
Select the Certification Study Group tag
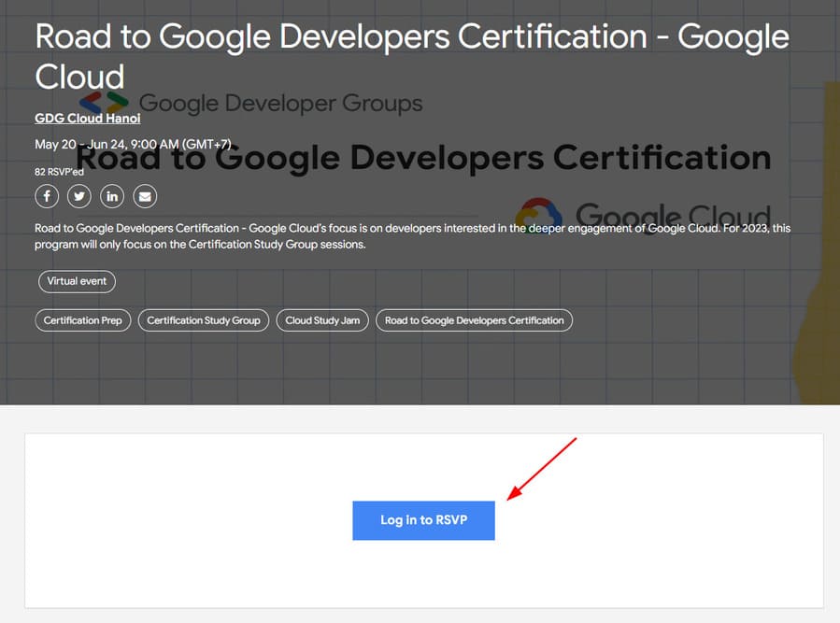pos(204,320)
